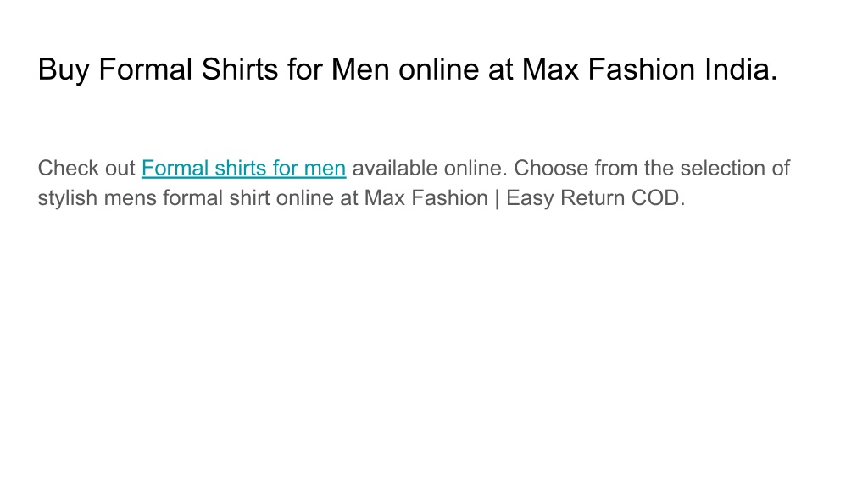This screenshot has height=488, width=868.
Task: Click 'available online.' in the body text
Action: [x=430, y=169]
